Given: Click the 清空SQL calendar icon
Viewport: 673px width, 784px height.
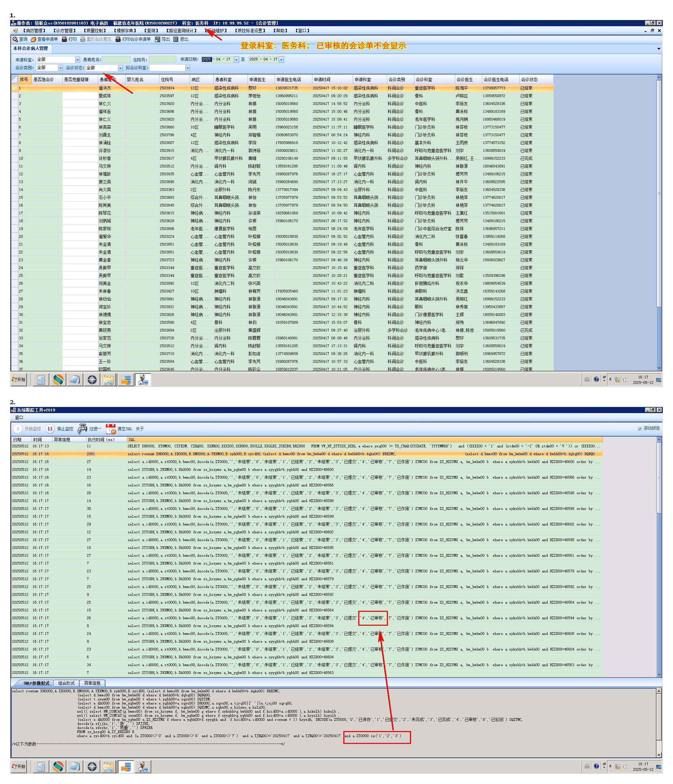Looking at the screenshot, I should coord(110,429).
